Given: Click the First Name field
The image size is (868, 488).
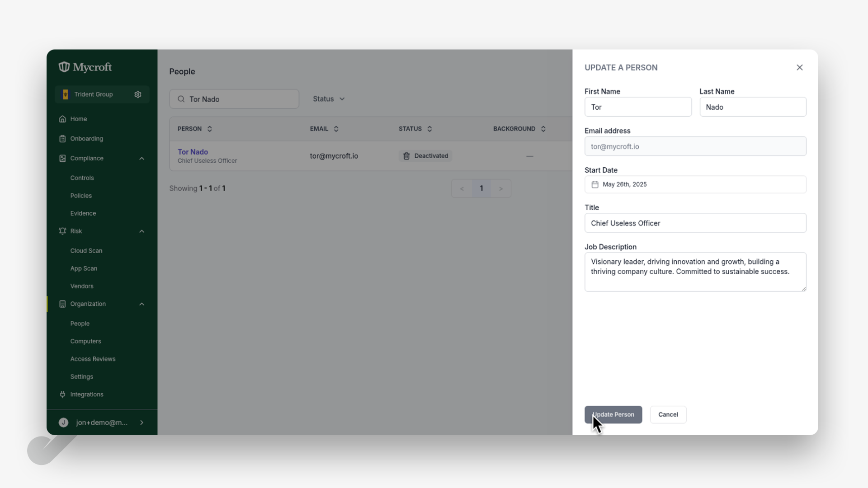Looking at the screenshot, I should (638, 107).
